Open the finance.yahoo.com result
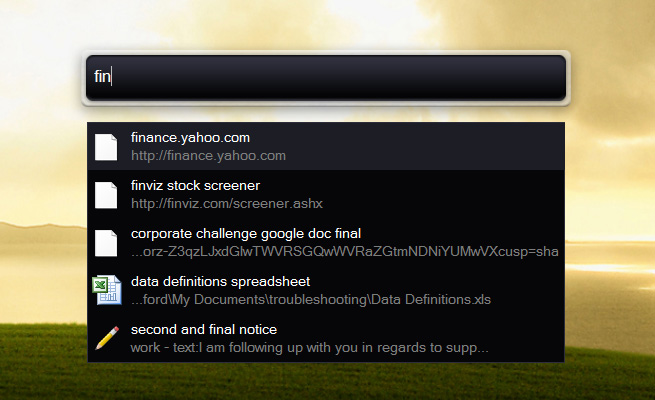Screen dimensions: 655x400 pos(326,146)
